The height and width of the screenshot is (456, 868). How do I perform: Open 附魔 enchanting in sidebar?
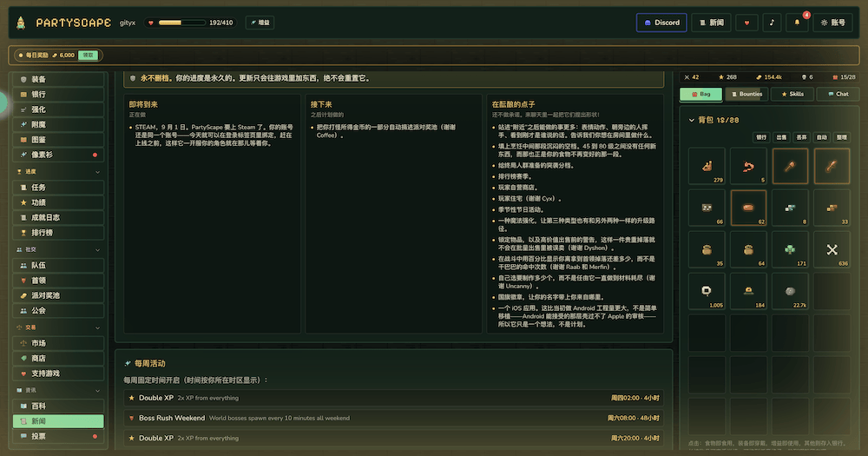coord(58,125)
